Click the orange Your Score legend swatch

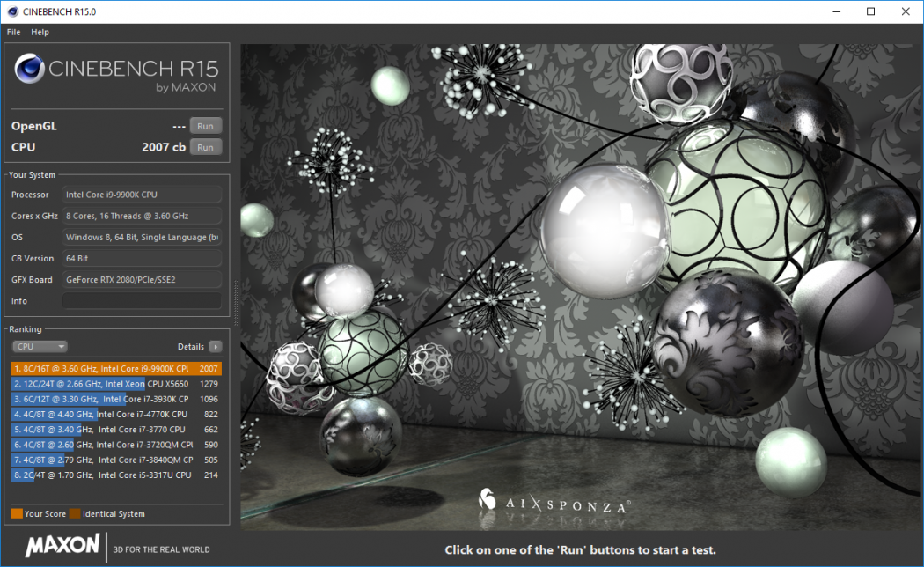[18, 513]
